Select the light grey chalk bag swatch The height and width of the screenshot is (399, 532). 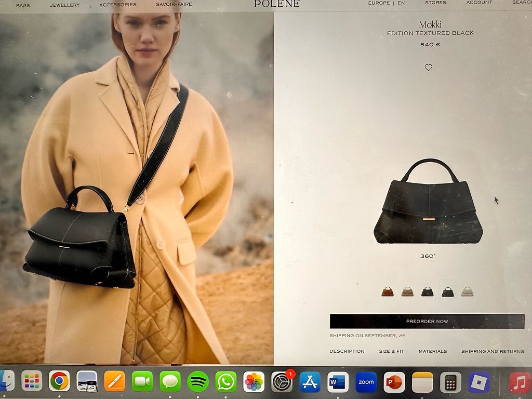pyautogui.click(x=467, y=291)
